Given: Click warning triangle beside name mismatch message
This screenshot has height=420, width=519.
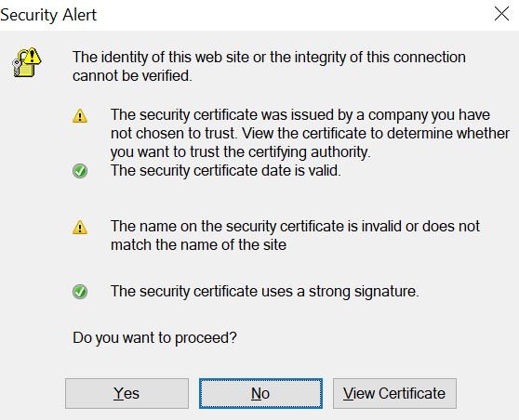Looking at the screenshot, I should (x=80, y=228).
